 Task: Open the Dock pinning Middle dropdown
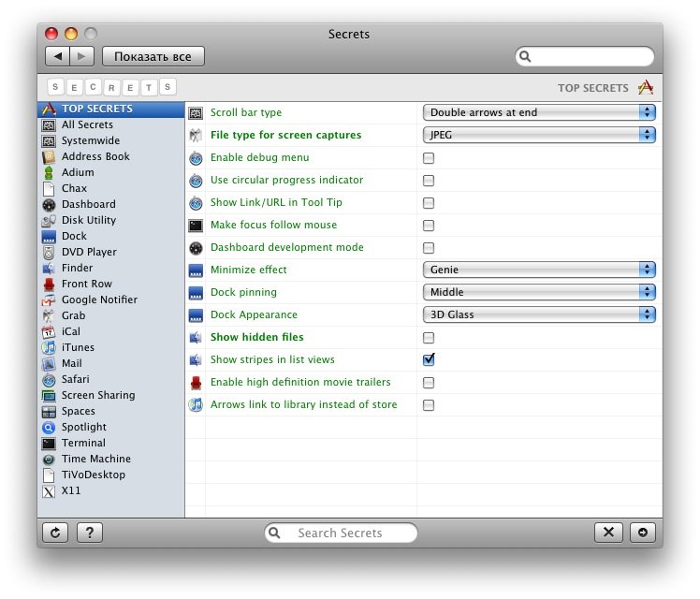(539, 292)
